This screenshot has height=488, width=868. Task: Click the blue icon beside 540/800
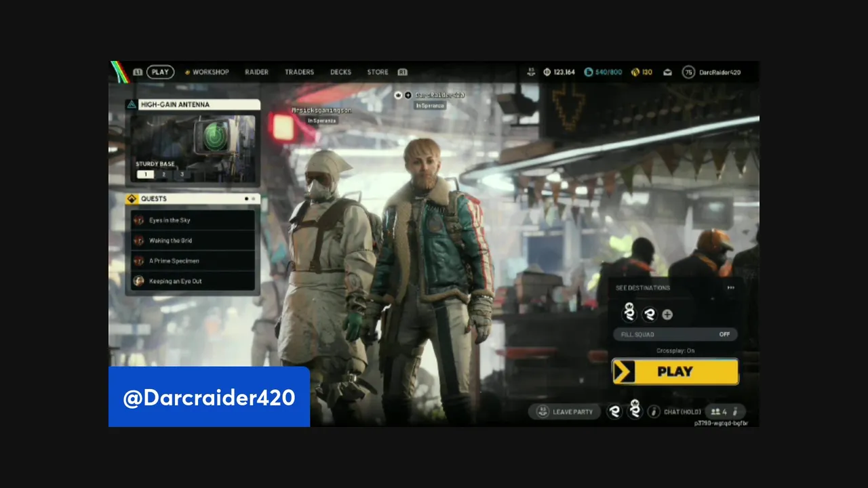coord(588,72)
